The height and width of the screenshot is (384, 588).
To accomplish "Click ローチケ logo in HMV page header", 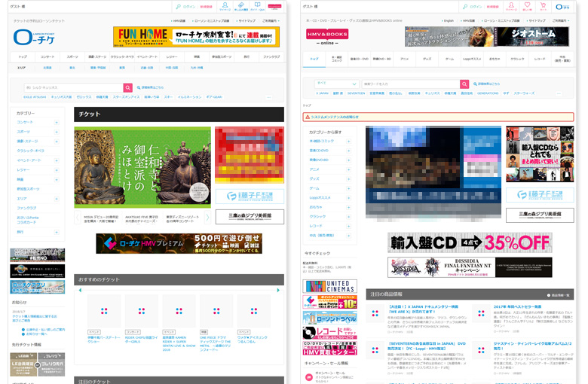I will point(562,7).
